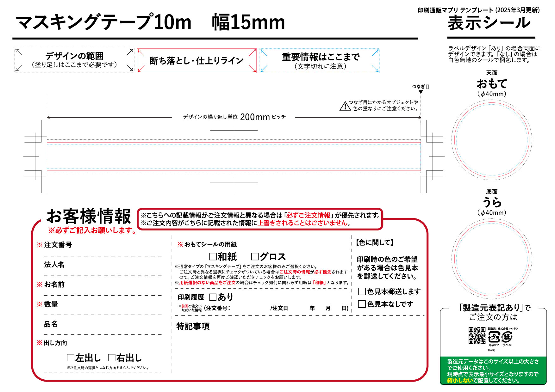Check the 和紙 paper checkbox
This screenshot has width=555, height=392.
pyautogui.click(x=213, y=256)
